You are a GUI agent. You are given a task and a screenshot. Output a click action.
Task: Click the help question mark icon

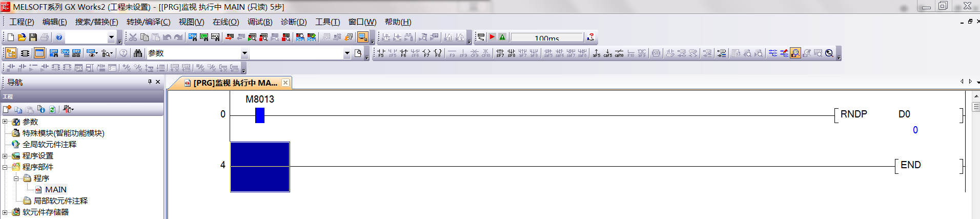59,37
